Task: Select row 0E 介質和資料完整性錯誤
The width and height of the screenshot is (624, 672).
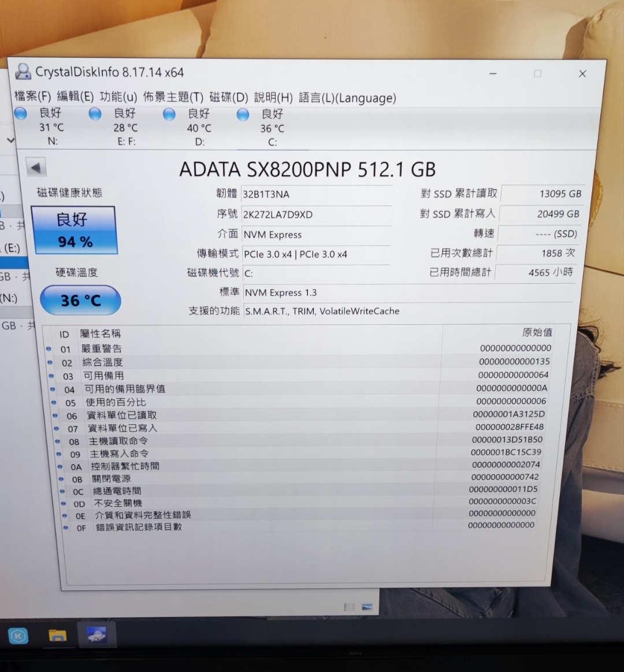Action: click(300, 514)
